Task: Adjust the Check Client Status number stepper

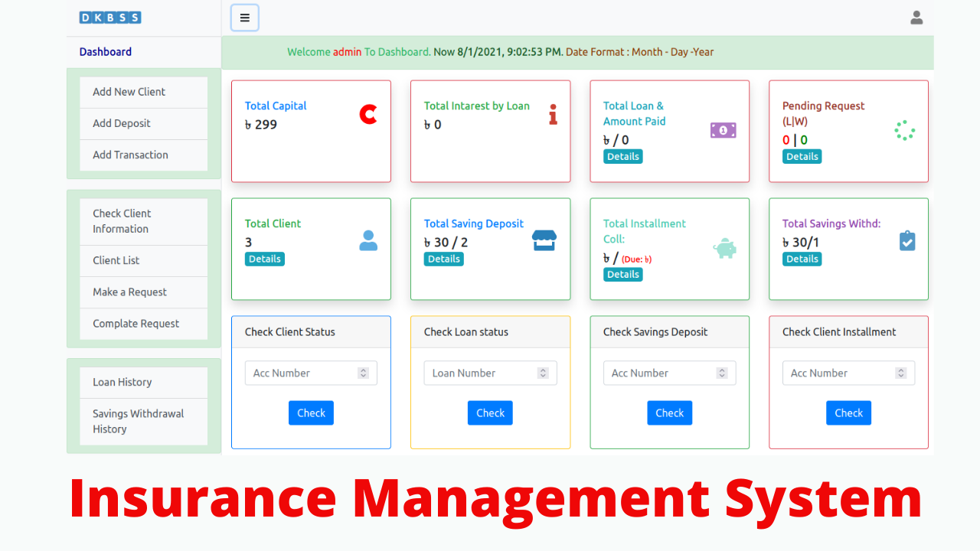Action: pyautogui.click(x=363, y=373)
